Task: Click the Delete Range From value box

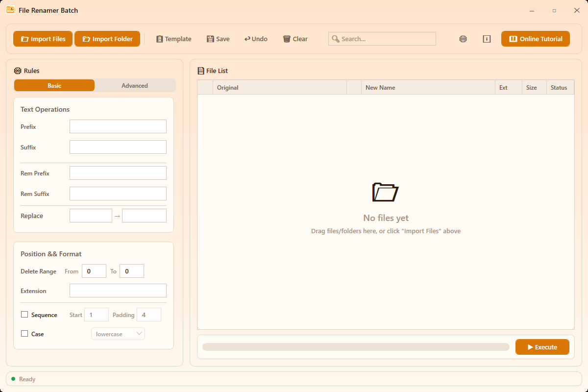Action: coord(94,271)
